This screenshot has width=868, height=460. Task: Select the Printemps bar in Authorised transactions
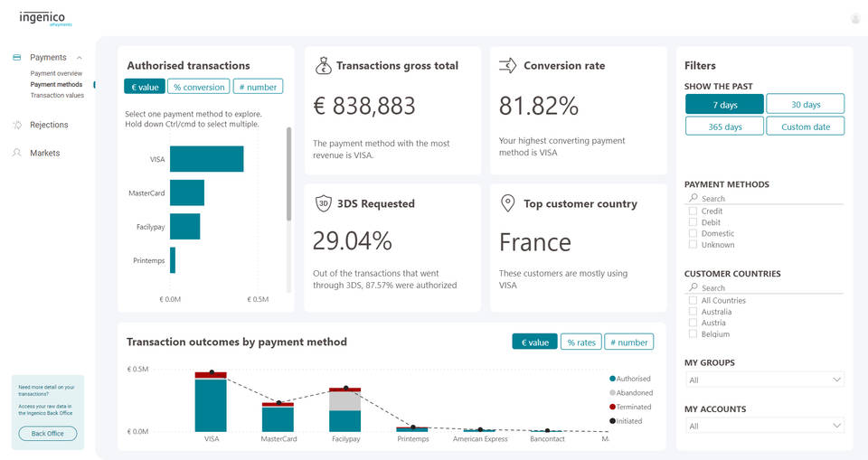173,260
